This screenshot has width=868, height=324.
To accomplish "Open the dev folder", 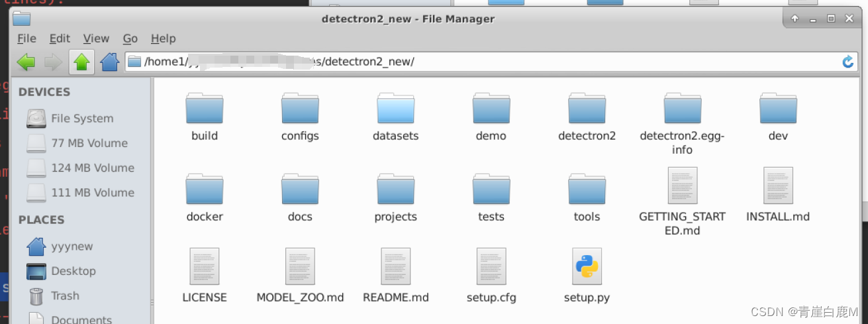I will pos(778,108).
